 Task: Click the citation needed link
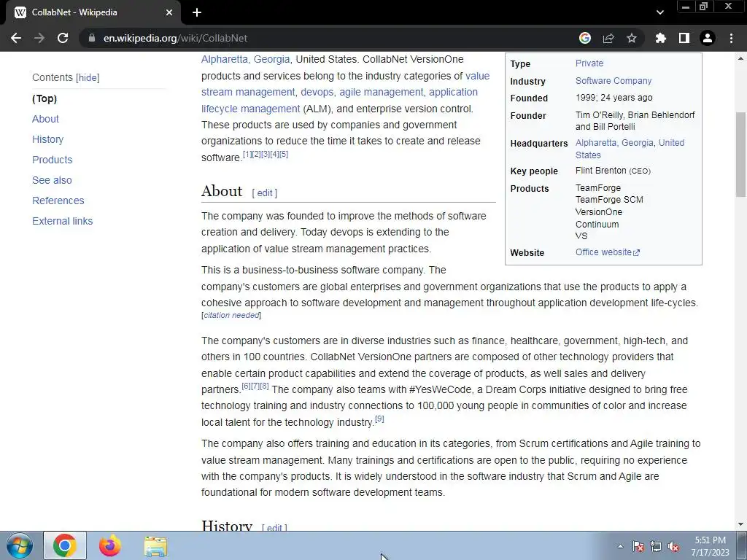coord(231,315)
